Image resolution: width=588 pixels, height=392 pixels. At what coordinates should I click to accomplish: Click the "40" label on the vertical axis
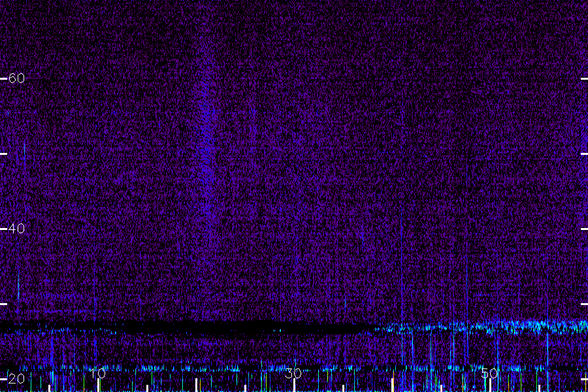16,229
